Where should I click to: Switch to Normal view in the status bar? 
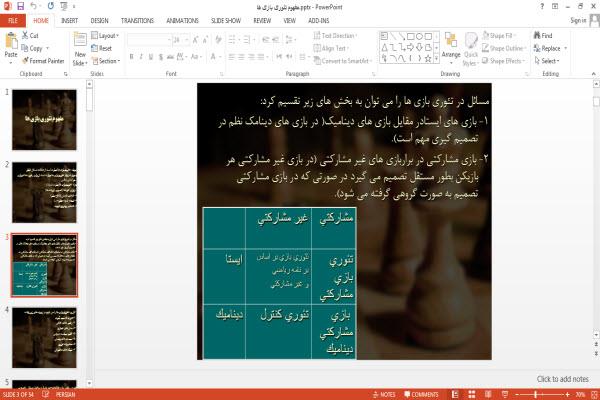455,394
